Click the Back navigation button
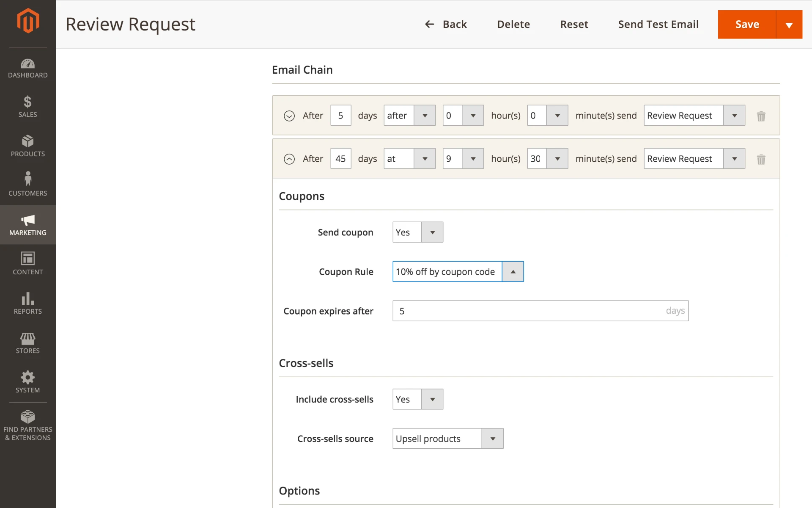Screen dimensions: 812x508 pos(445,24)
